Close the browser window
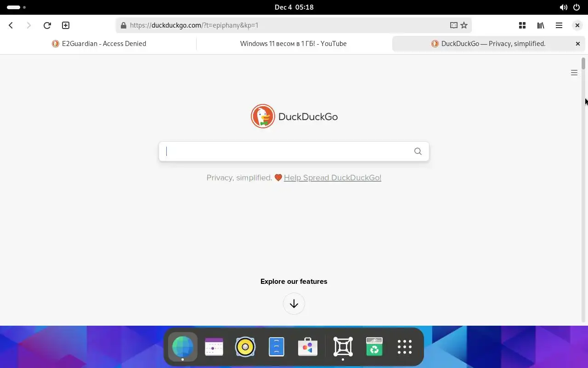 coord(577,25)
